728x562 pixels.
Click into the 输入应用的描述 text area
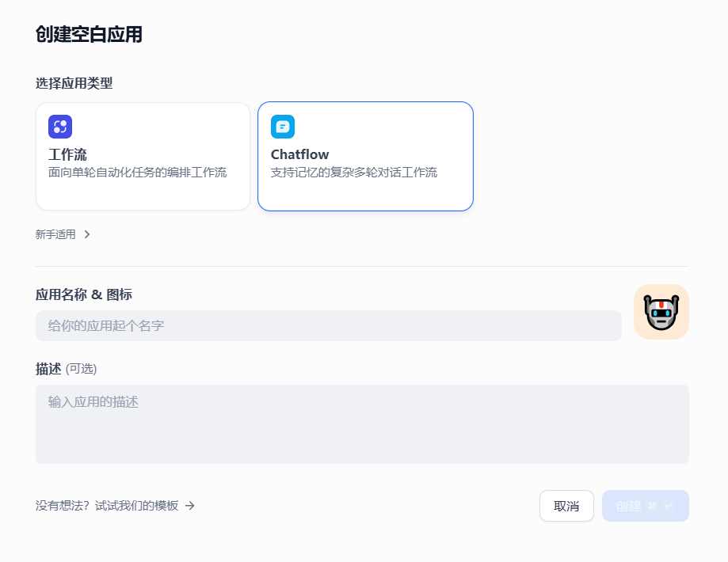pyautogui.click(x=362, y=423)
